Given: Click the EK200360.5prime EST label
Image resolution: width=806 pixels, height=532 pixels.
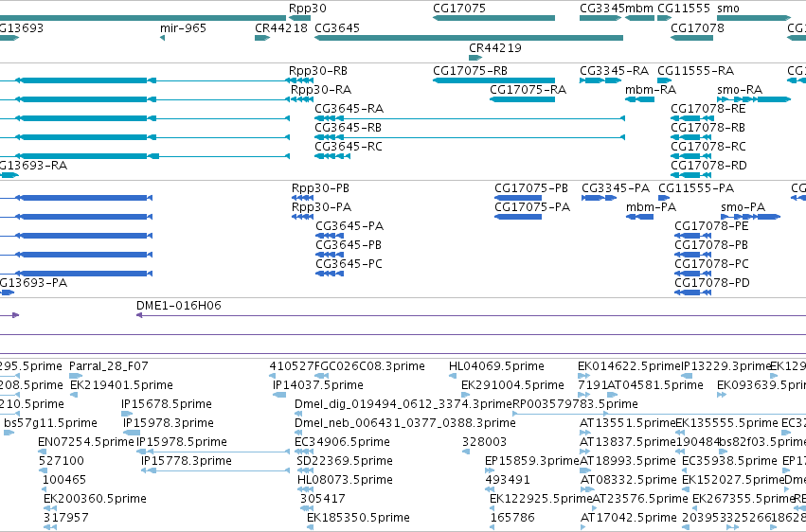Looking at the screenshot, I should 95,499.
